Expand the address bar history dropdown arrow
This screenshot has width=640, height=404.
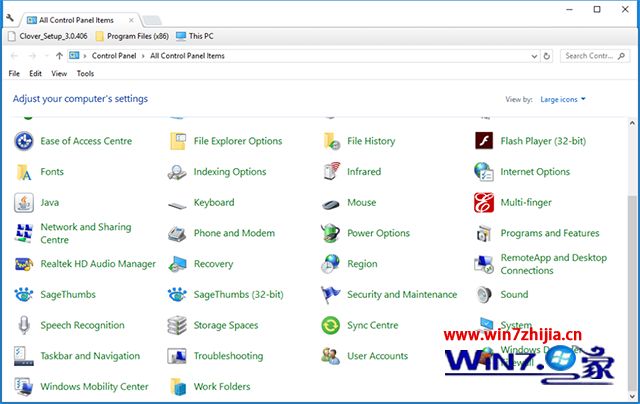534,56
